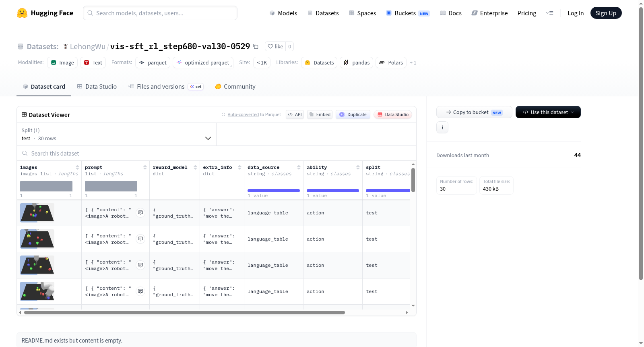
Task: Select the optimized-parquet format tag
Action: 203,62
